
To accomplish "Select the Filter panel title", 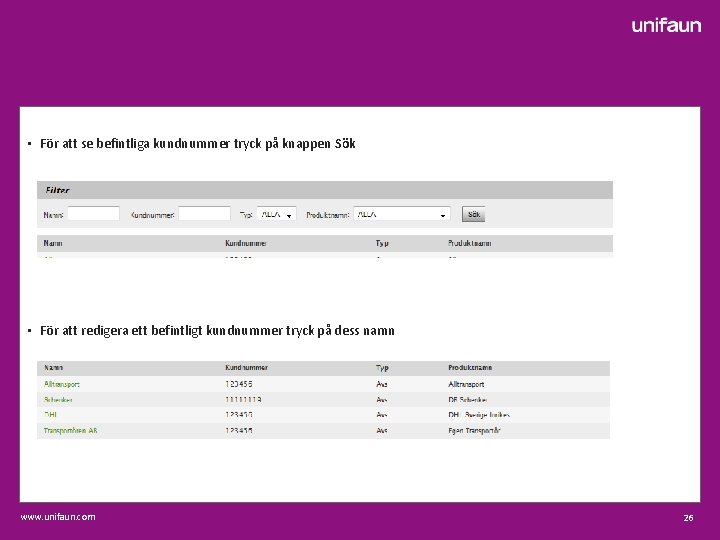I will (x=57, y=190).
